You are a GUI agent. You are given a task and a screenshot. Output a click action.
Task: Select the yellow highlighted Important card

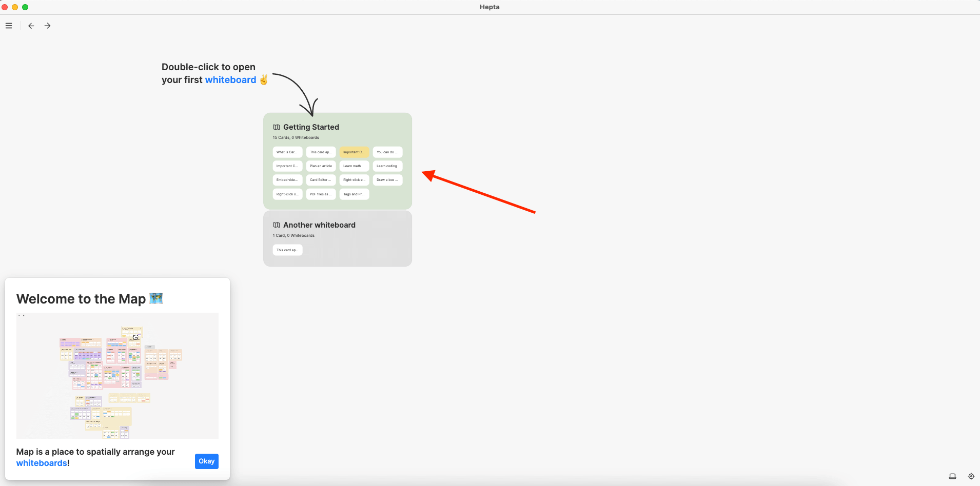click(354, 152)
